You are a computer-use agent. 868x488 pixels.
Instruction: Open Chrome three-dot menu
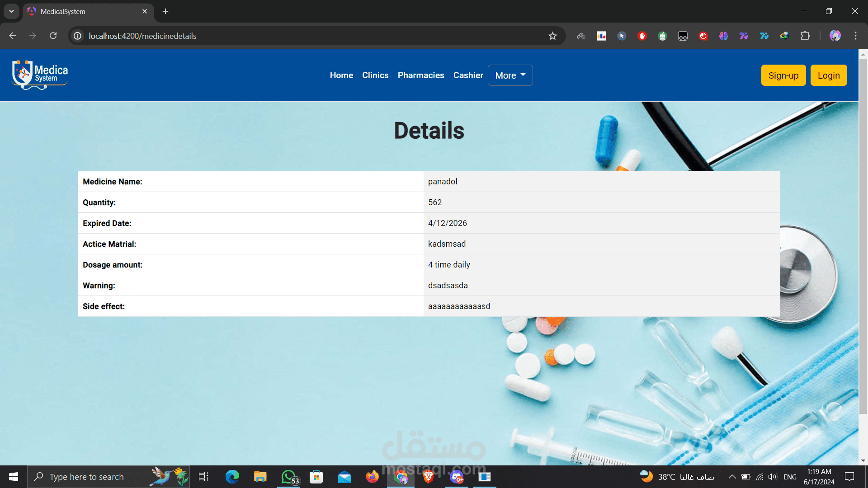tap(855, 36)
